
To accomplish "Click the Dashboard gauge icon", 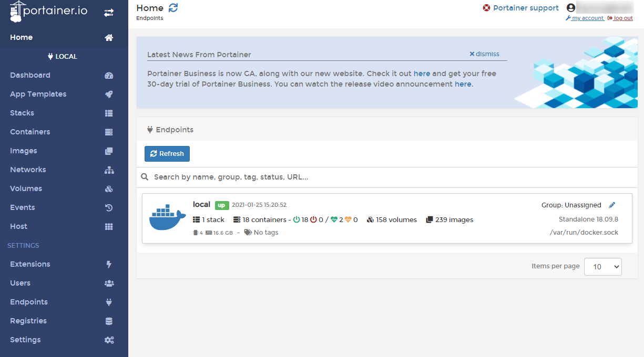I will point(109,76).
